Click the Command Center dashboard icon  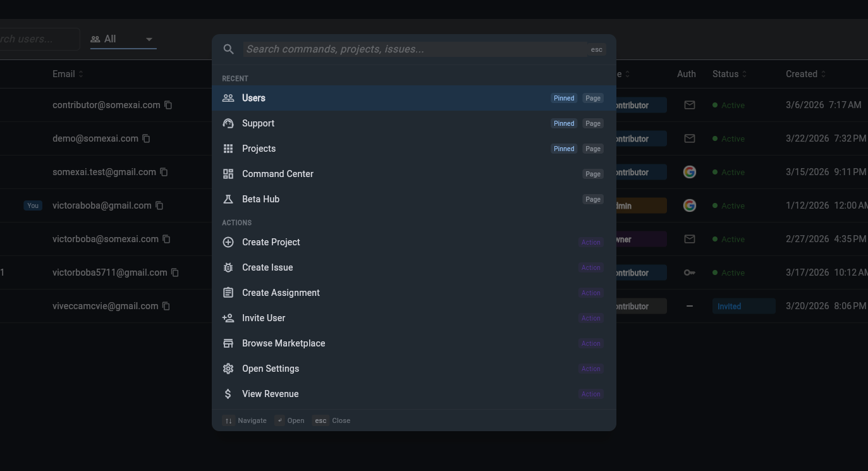(x=228, y=174)
